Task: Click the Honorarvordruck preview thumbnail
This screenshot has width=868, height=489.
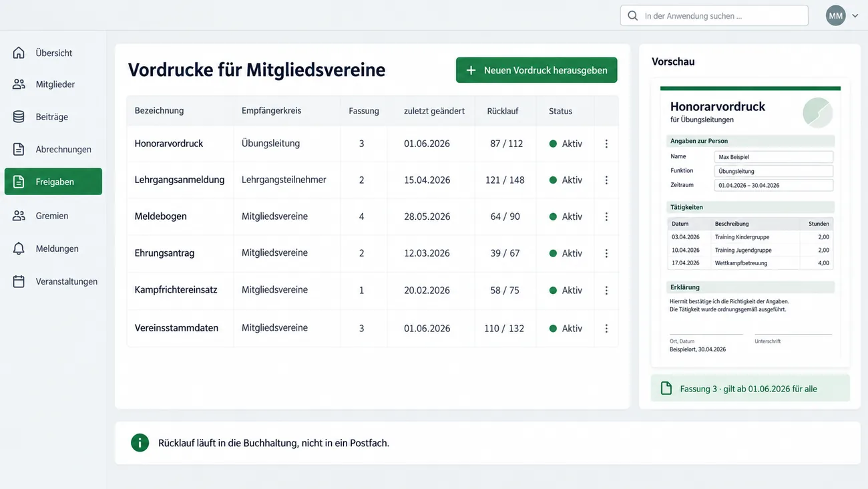Action: (750, 223)
